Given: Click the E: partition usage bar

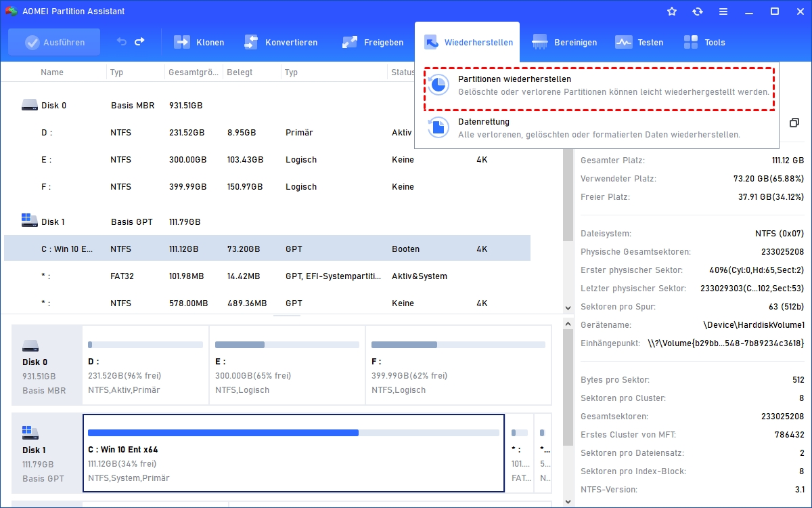Looking at the screenshot, I should [x=287, y=345].
